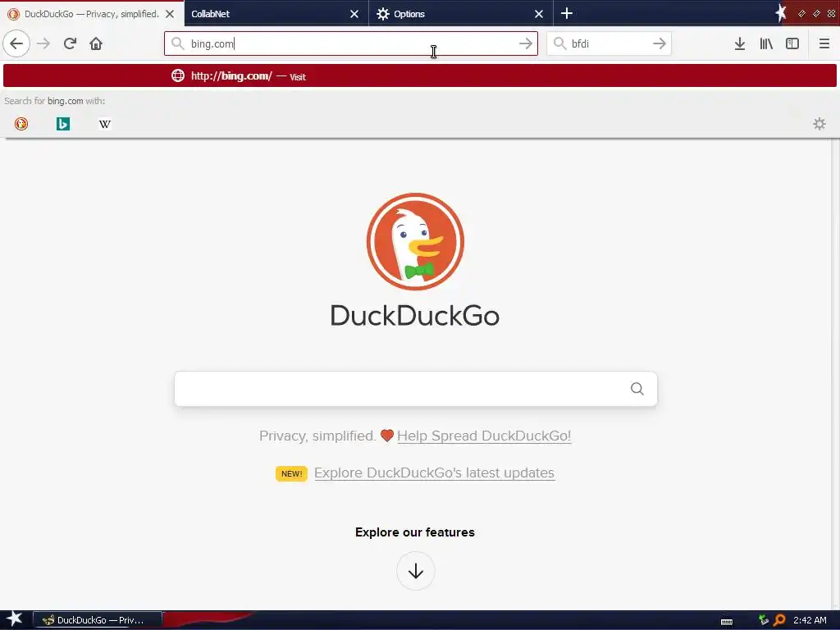Click the star start button on taskbar
The image size is (840, 630).
[x=15, y=619]
